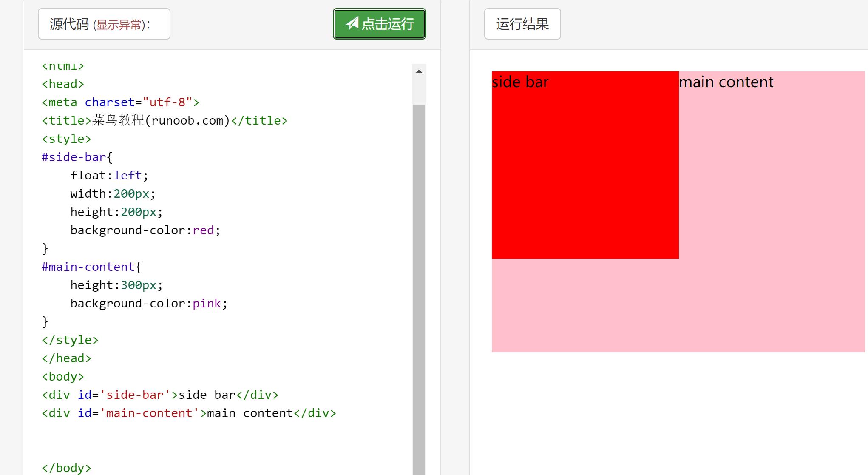Click the 'side bar' text in result
The height and width of the screenshot is (475, 868).
(x=520, y=82)
